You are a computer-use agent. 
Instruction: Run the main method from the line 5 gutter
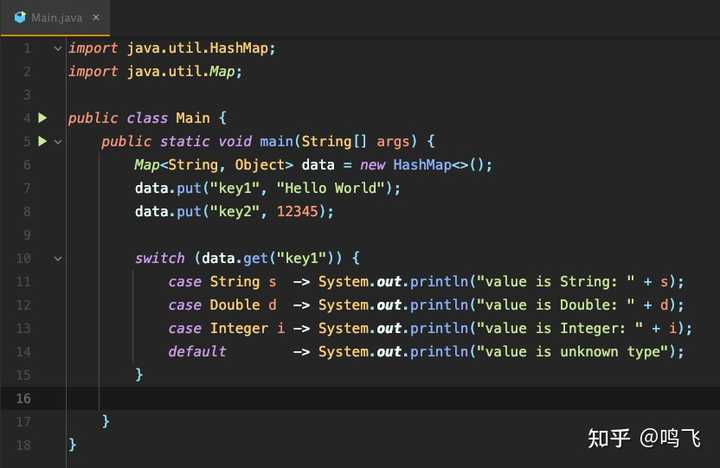42,141
